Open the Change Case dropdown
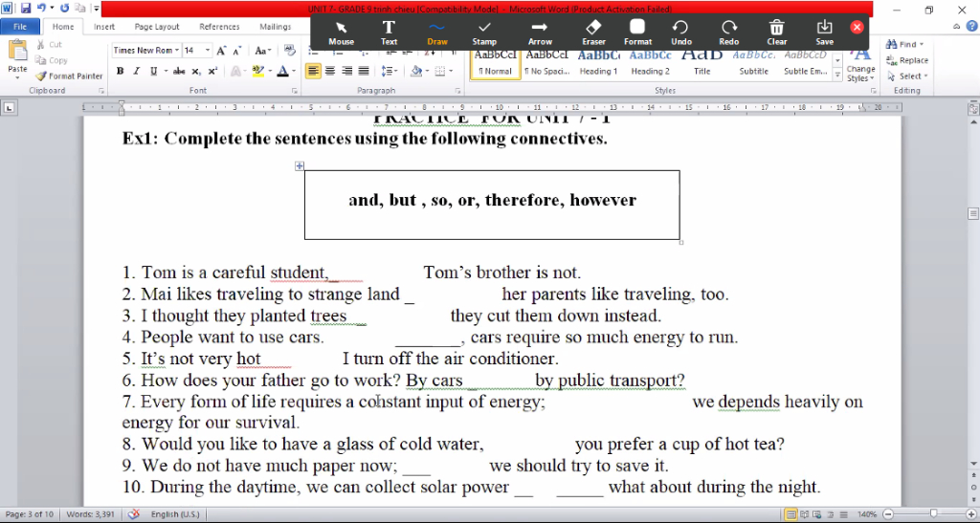Screen dimensions: 980x523 coord(262,51)
